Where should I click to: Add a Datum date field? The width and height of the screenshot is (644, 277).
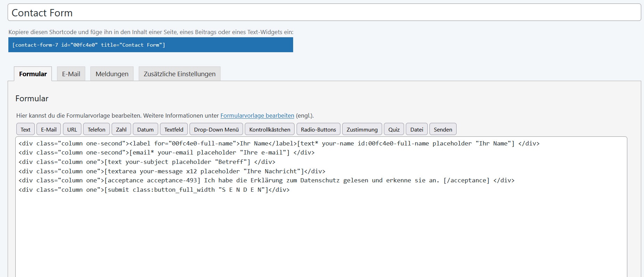(145, 129)
